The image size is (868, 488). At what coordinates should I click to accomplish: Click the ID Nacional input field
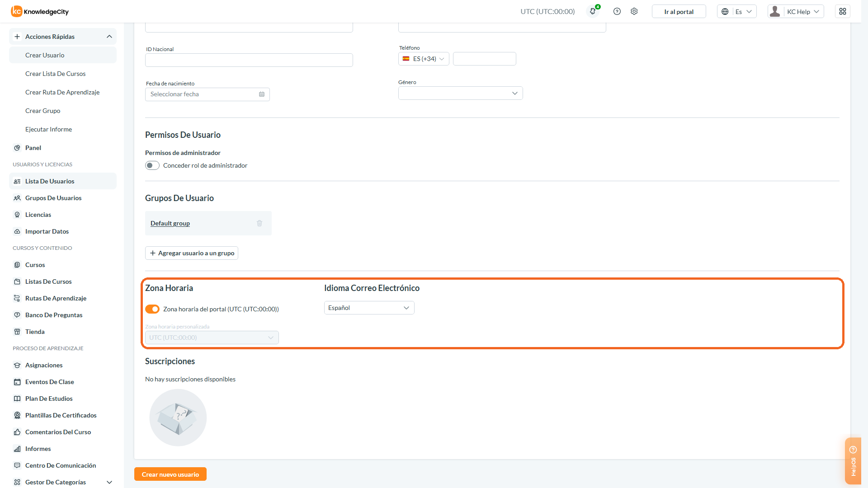click(249, 60)
